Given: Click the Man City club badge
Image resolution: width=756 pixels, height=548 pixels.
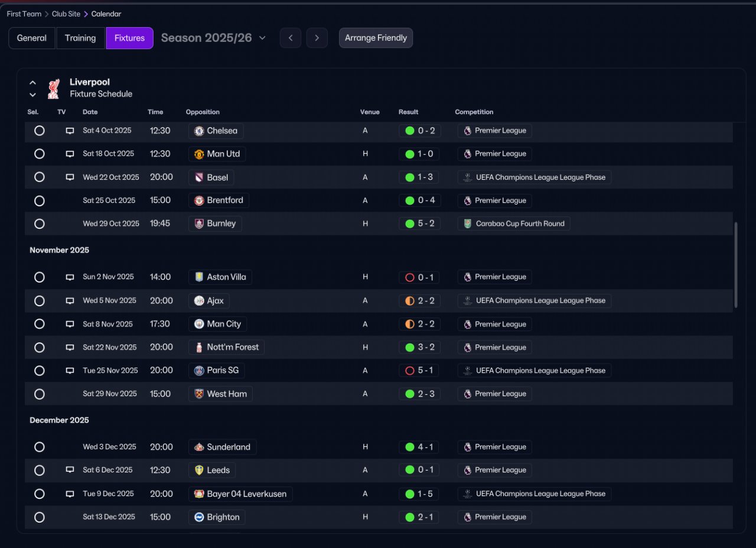Looking at the screenshot, I should (199, 324).
